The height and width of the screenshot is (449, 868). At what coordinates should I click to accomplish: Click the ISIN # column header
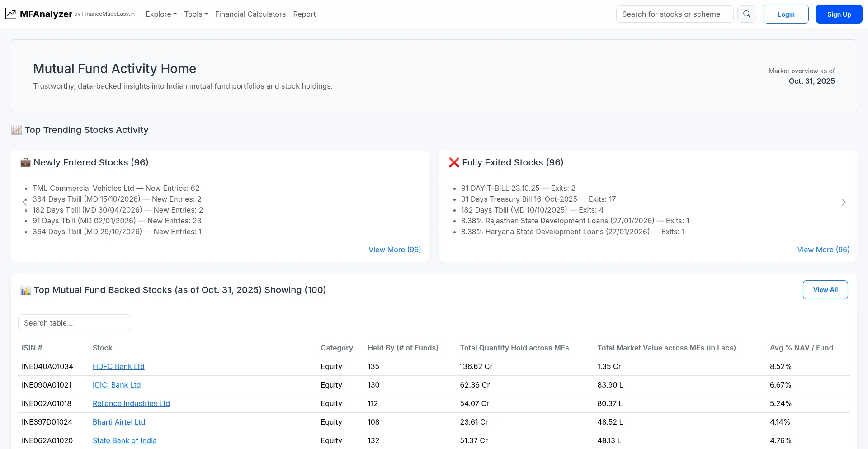(32, 348)
